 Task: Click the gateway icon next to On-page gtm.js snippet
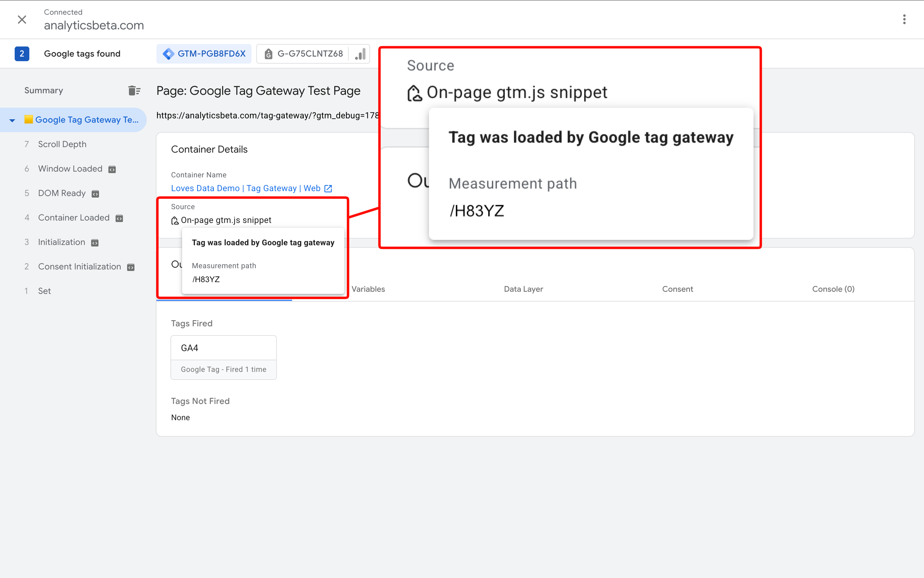tap(175, 220)
